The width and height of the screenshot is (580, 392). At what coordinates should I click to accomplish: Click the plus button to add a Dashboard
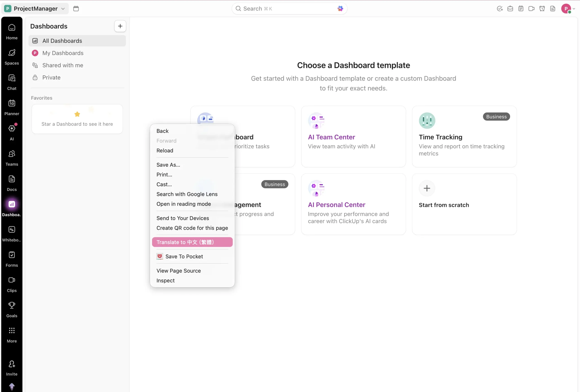120,26
